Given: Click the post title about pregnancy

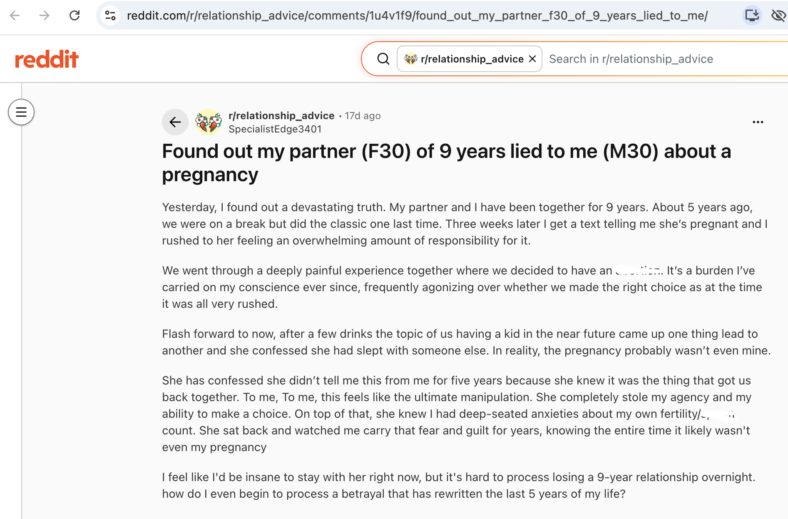Looking at the screenshot, I should point(446,163).
